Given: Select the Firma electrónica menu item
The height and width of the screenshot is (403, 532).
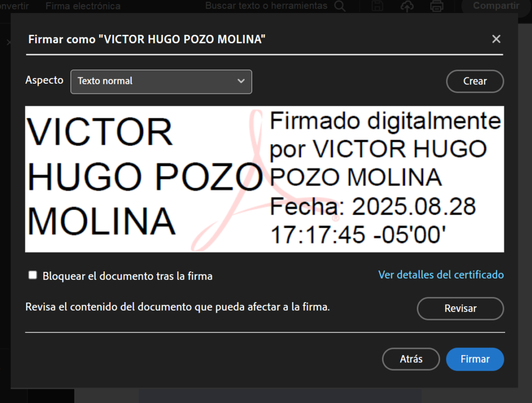Looking at the screenshot, I should (x=83, y=6).
